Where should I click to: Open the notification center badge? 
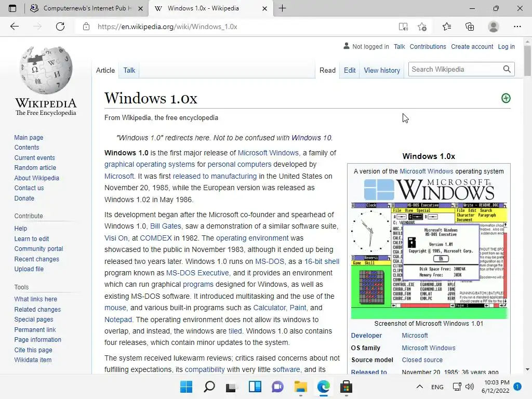click(x=517, y=387)
